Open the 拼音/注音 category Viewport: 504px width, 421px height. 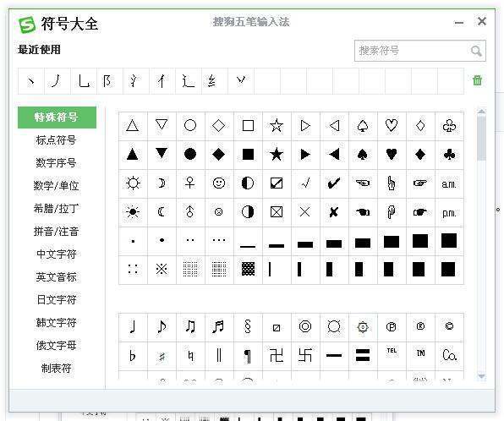click(57, 232)
